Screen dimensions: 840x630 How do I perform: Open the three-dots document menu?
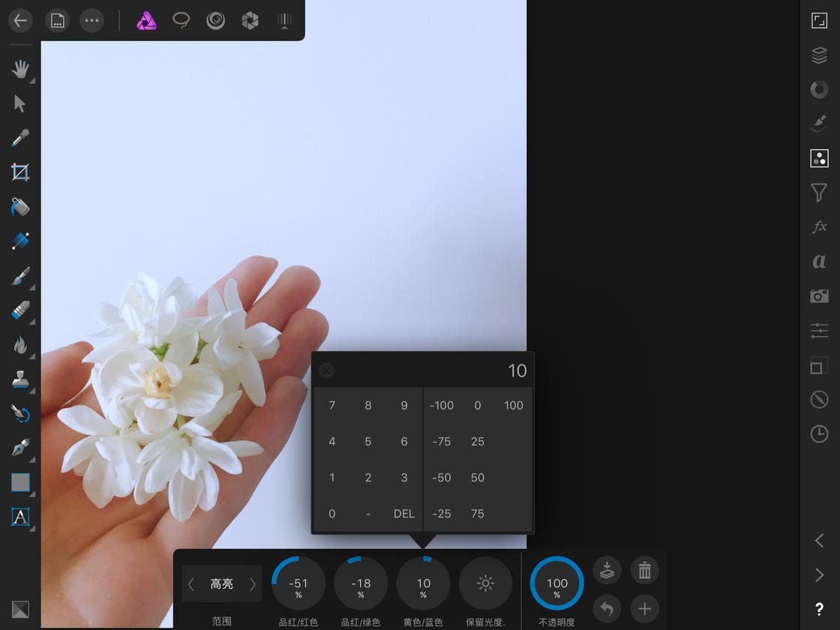coord(91,20)
